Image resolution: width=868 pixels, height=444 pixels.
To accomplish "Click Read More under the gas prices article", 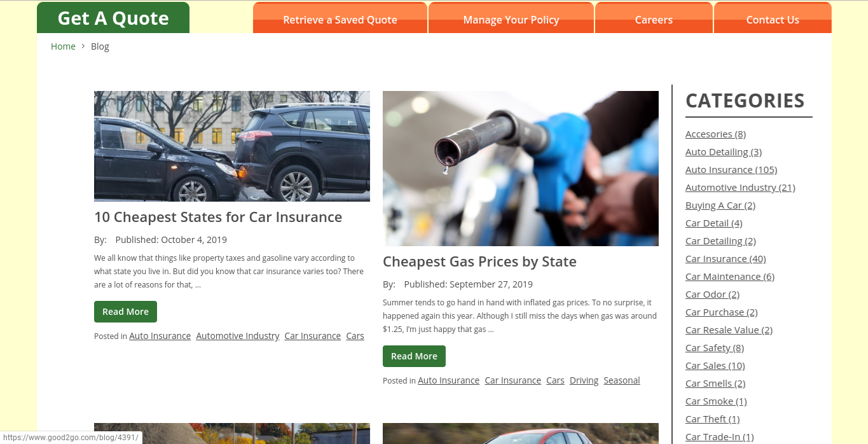I will (414, 356).
